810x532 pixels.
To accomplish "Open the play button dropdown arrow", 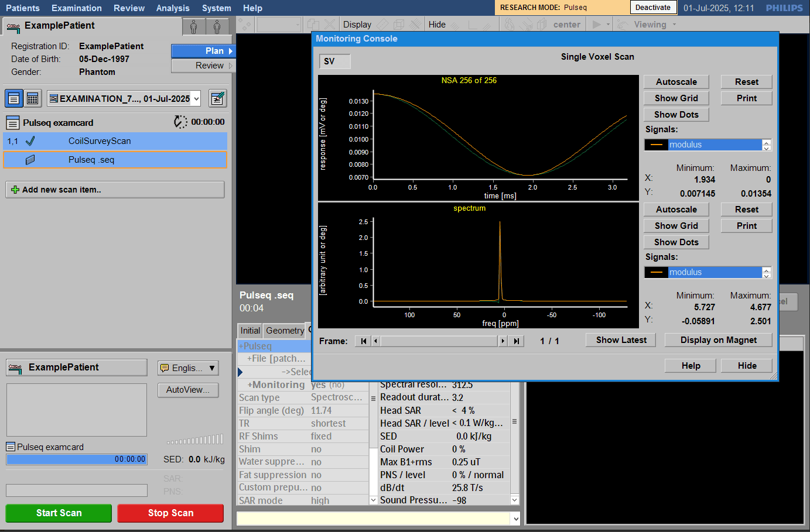I will [x=608, y=25].
